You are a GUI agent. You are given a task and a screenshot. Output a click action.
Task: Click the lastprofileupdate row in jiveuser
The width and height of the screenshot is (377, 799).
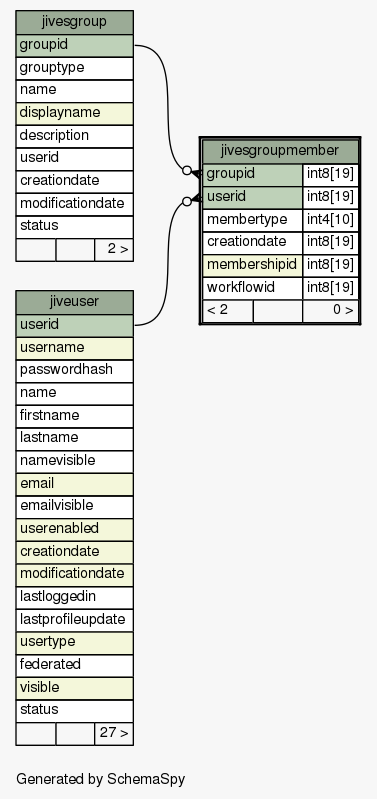(x=74, y=620)
